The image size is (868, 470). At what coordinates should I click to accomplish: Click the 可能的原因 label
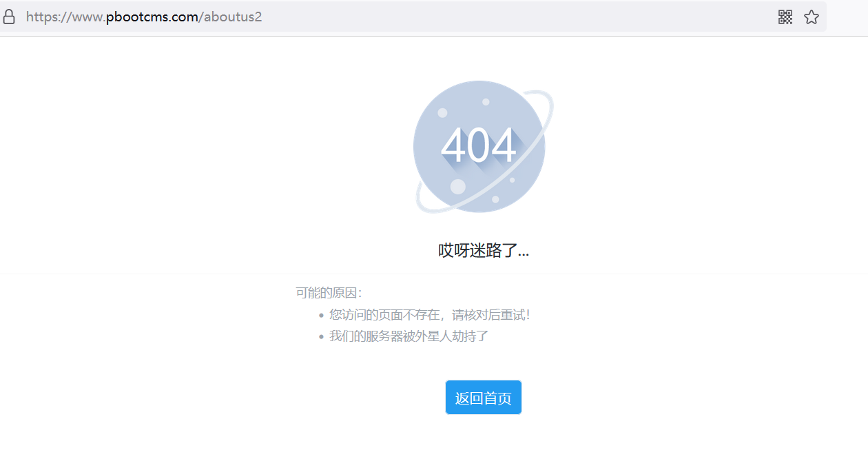coord(329,293)
